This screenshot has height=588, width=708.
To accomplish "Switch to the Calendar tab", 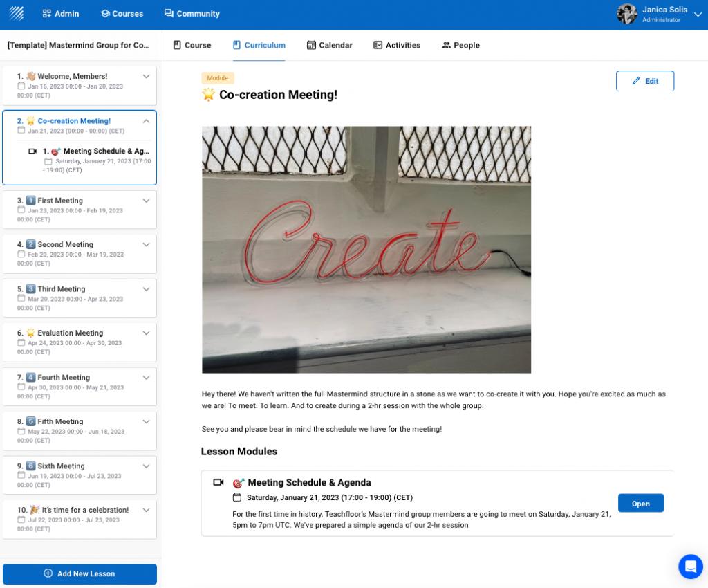I will point(329,45).
